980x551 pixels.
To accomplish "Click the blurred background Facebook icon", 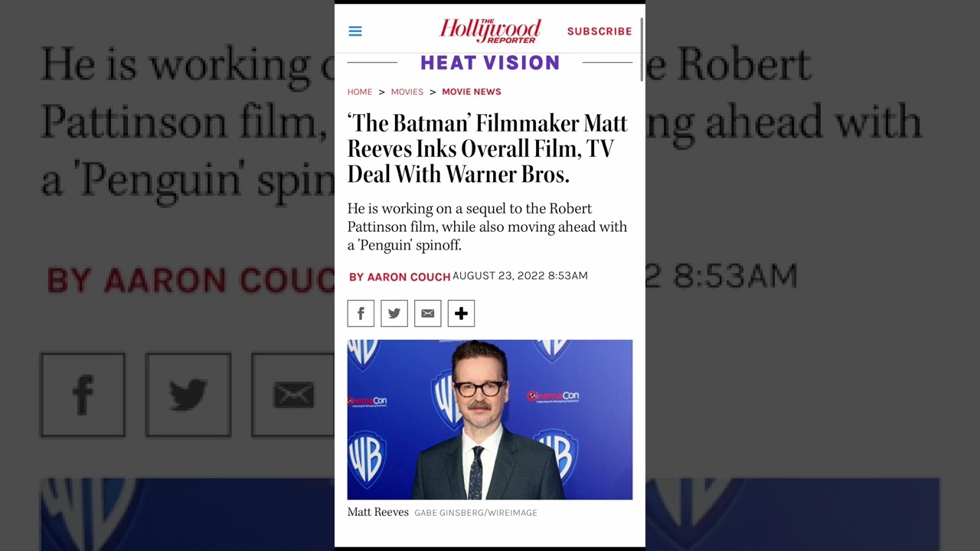I will point(83,395).
